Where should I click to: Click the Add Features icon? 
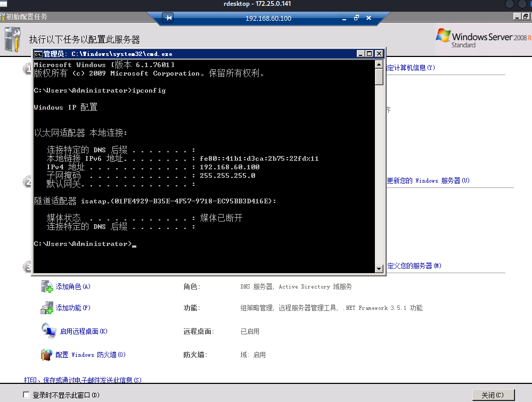click(47, 308)
